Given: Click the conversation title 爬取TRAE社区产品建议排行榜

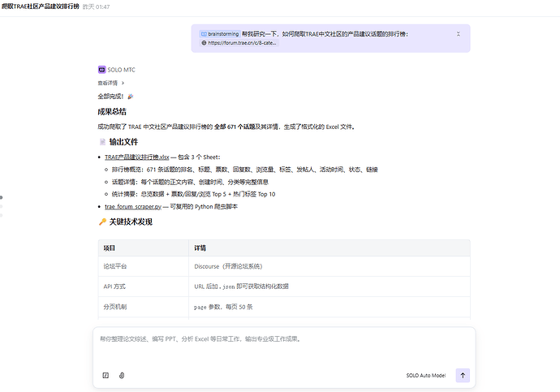Looking at the screenshot, I should 41,6.
